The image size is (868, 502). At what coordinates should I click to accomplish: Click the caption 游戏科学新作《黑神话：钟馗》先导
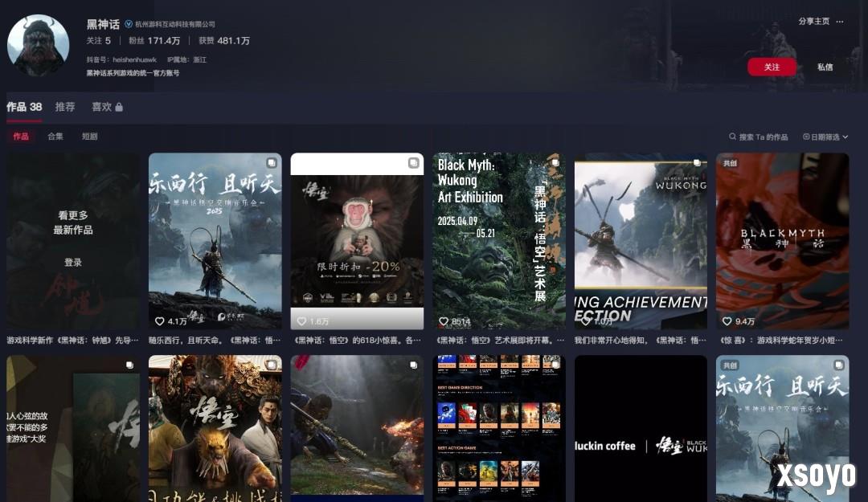[x=72, y=340]
